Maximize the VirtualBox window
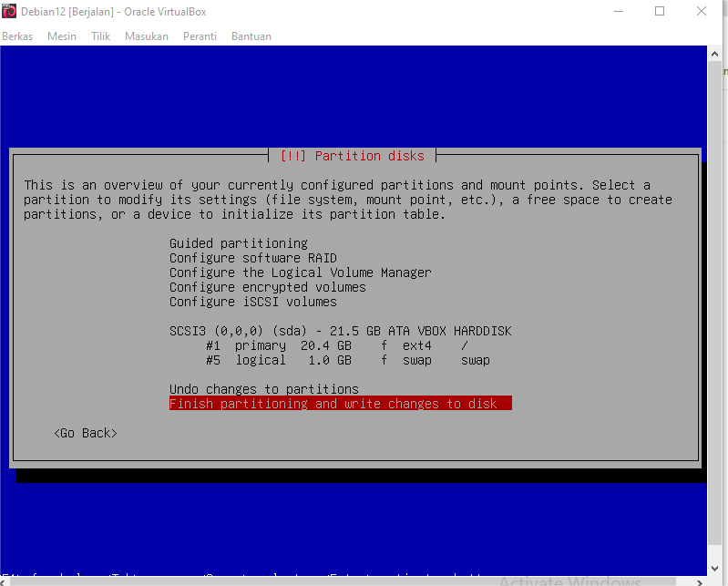Viewport: 728px width, 586px height. click(x=660, y=12)
